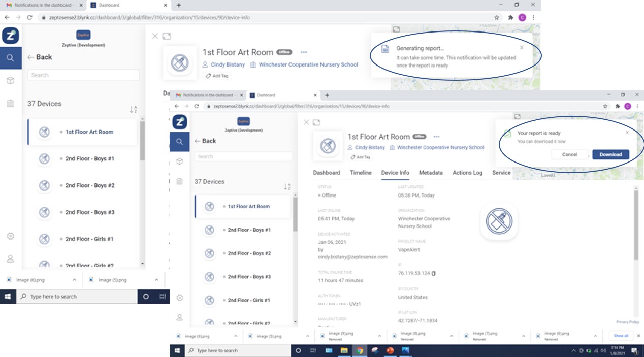This screenshot has height=357, width=644.
Task: Click Download button in report notification
Action: pyautogui.click(x=610, y=154)
